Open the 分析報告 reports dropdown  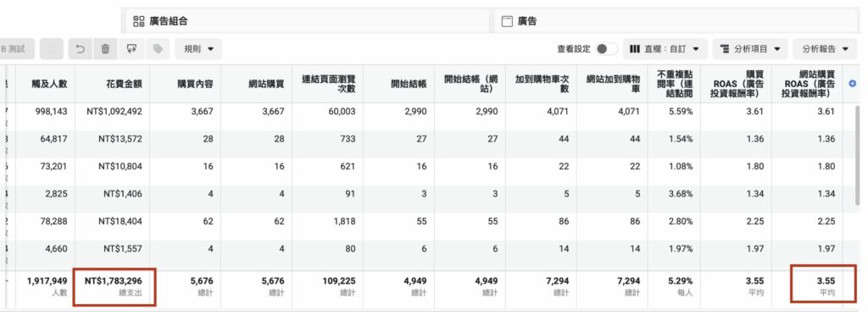coord(826,49)
